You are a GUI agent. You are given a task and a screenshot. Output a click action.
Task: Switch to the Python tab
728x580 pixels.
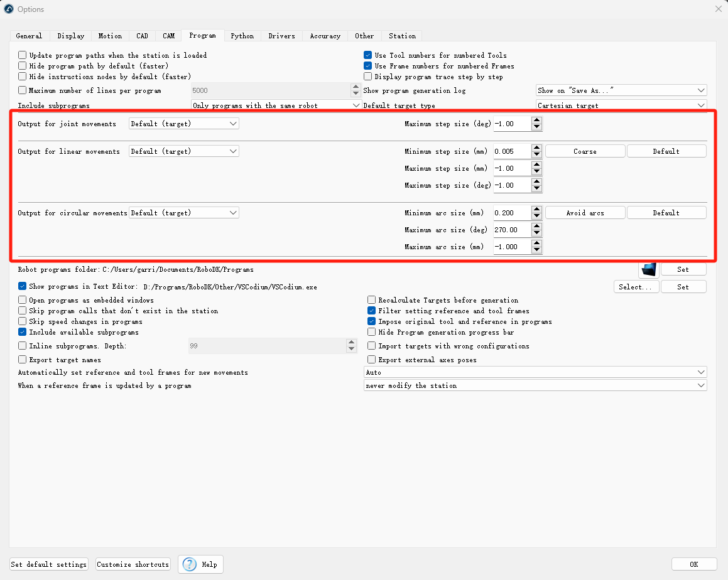242,36
